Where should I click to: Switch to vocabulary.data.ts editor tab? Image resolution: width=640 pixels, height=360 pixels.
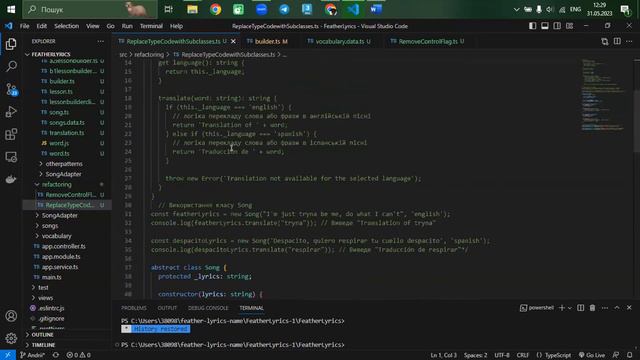click(x=340, y=41)
